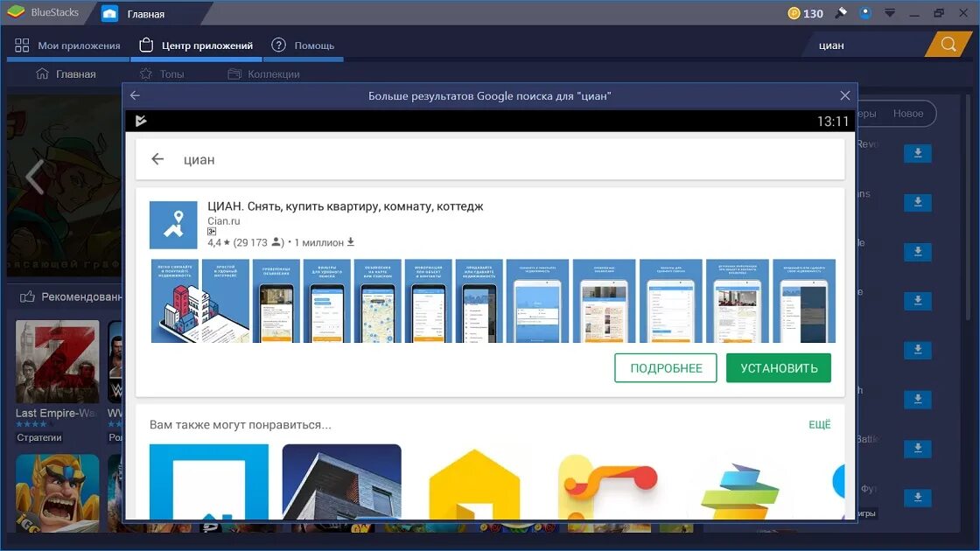Click the ПОДРОБНЕЕ button
980x551 pixels.
[x=666, y=368]
